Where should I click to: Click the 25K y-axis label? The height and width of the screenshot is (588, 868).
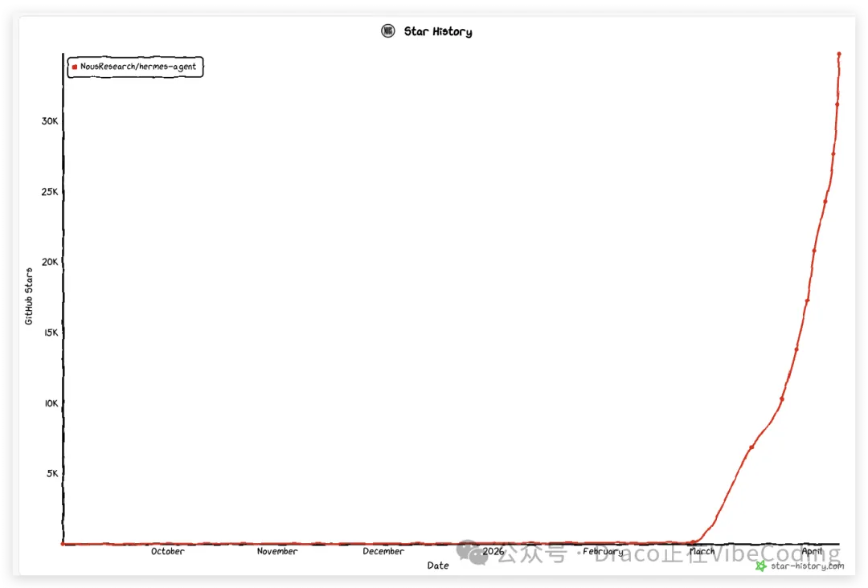click(x=50, y=192)
